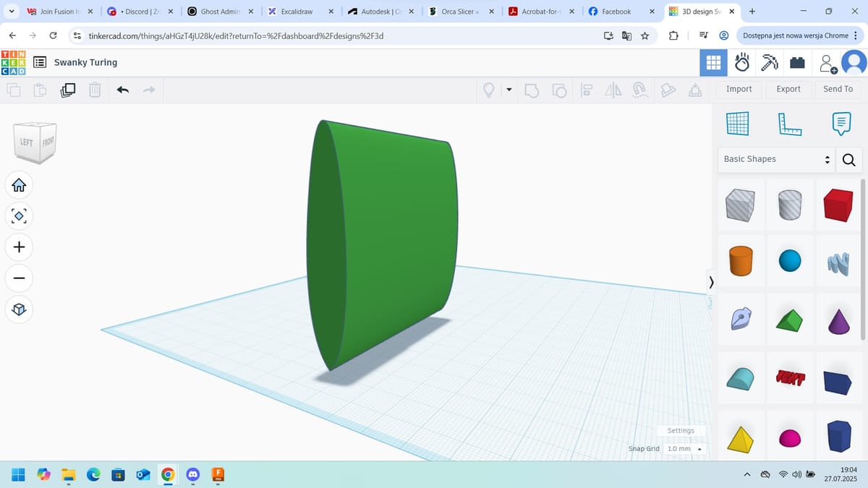Fit all in view
Image resolution: width=868 pixels, height=488 pixels.
point(19,216)
